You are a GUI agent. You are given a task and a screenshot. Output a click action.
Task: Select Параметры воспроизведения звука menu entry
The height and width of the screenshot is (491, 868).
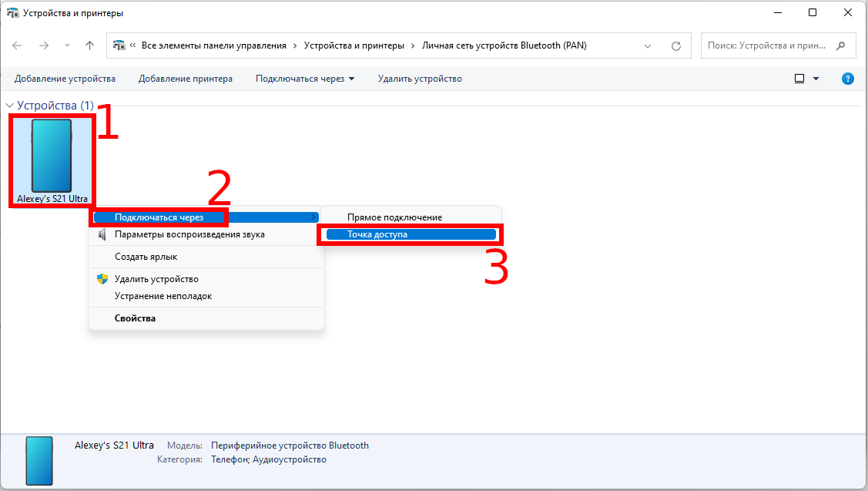point(189,234)
